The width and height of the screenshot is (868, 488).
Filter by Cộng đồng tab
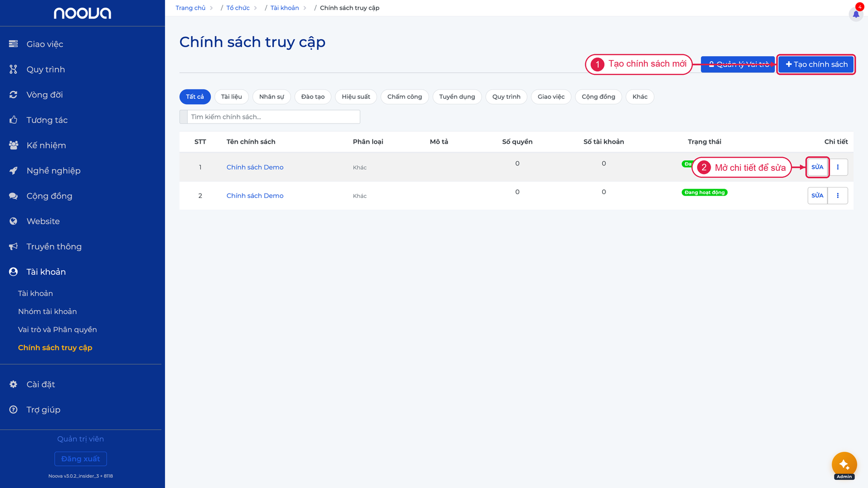coord(598,97)
